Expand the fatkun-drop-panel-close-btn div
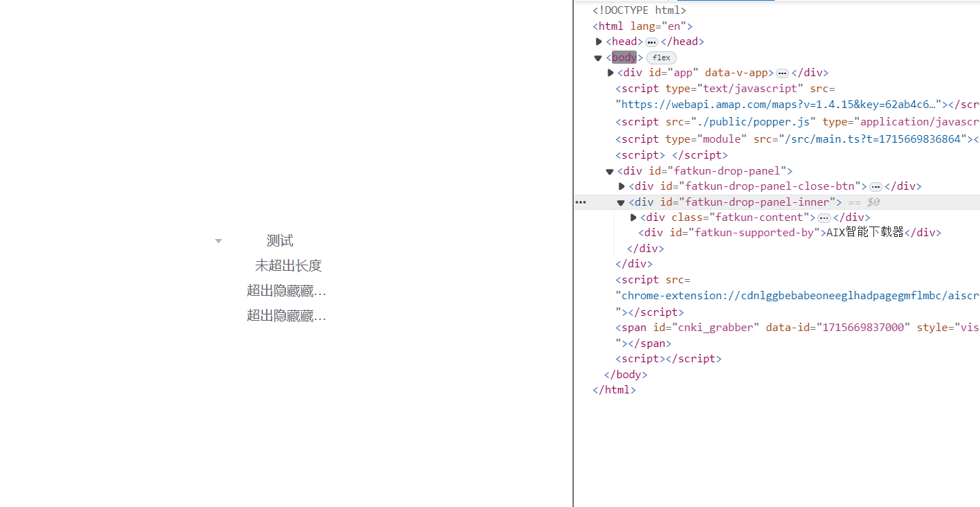980x507 pixels. click(621, 186)
